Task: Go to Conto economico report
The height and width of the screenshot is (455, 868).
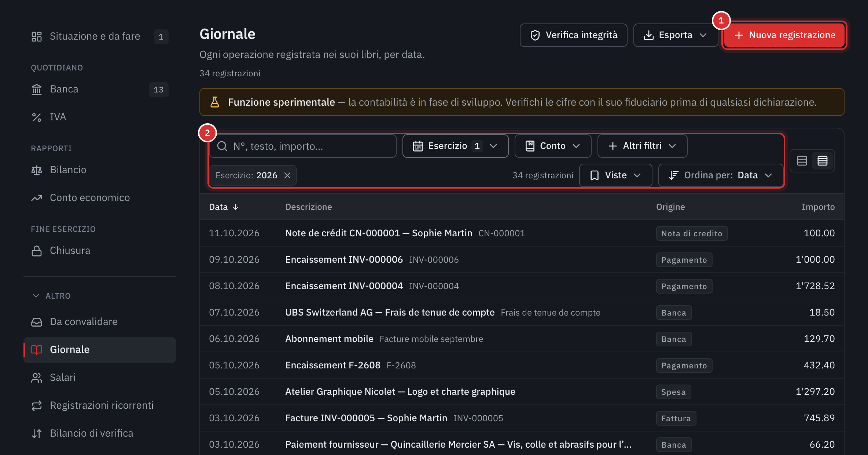Action: click(99, 198)
